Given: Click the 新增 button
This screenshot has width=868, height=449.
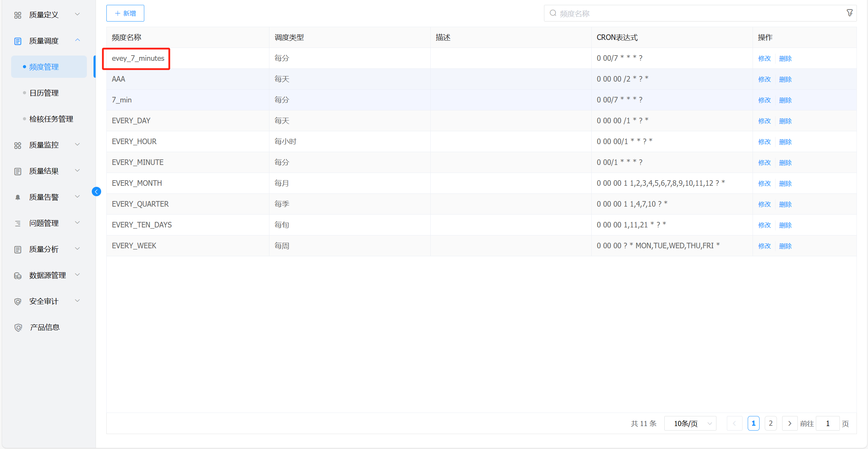Looking at the screenshot, I should click(x=125, y=13).
